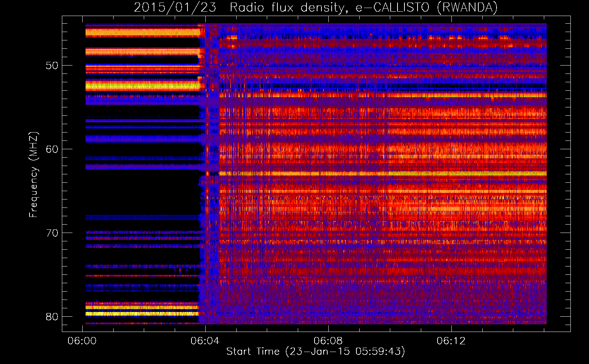Click the orange band near 48 MHz before 06:04

pyautogui.click(x=142, y=52)
